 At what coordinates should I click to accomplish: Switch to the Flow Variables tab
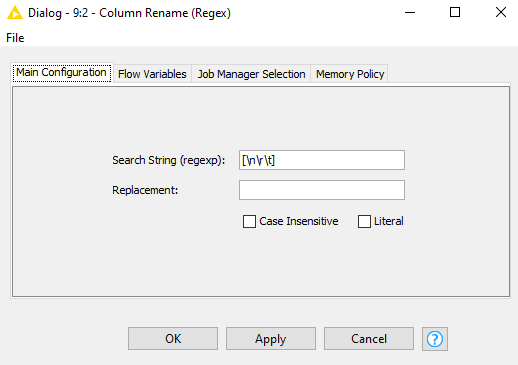point(152,74)
